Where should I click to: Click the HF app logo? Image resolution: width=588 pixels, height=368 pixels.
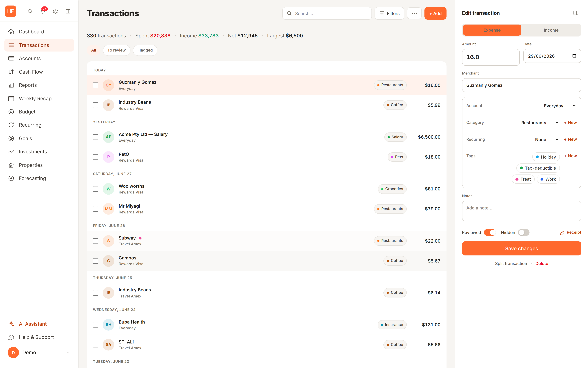click(x=10, y=11)
